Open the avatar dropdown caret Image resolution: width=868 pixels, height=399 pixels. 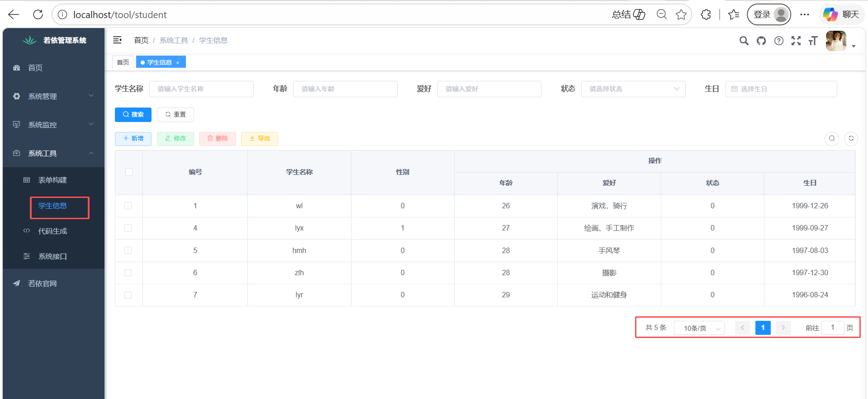pyautogui.click(x=854, y=46)
